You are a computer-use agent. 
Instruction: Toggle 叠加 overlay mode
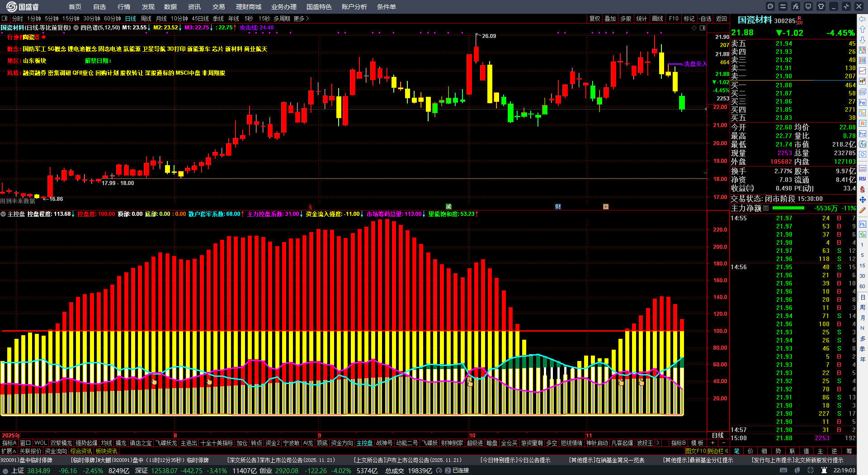click(610, 19)
